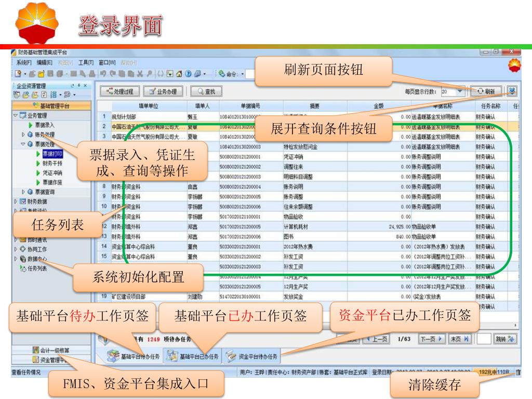
Task: Click the blue Help question mark icon
Action: (188, 74)
